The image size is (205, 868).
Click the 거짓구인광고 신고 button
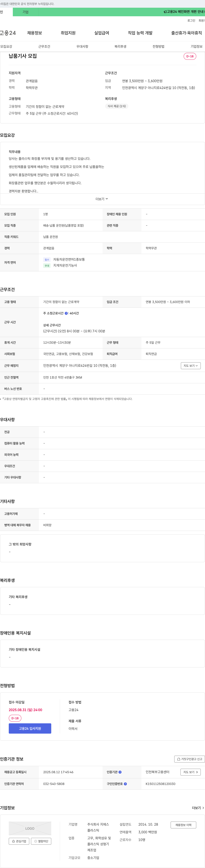tap(190, 759)
